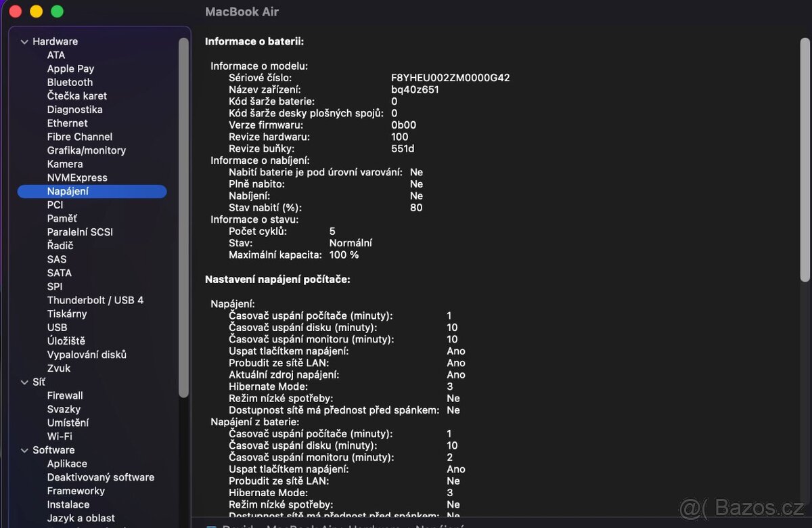The height and width of the screenshot is (528, 812).
Task: Select Vypalování disků item
Action: click(87, 355)
